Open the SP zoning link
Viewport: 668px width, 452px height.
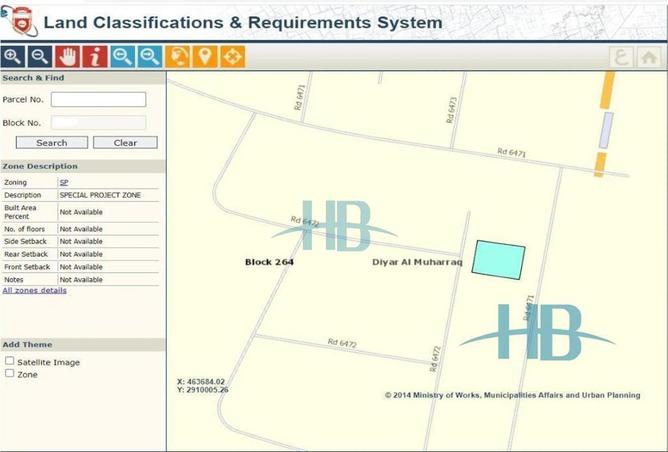click(x=64, y=183)
